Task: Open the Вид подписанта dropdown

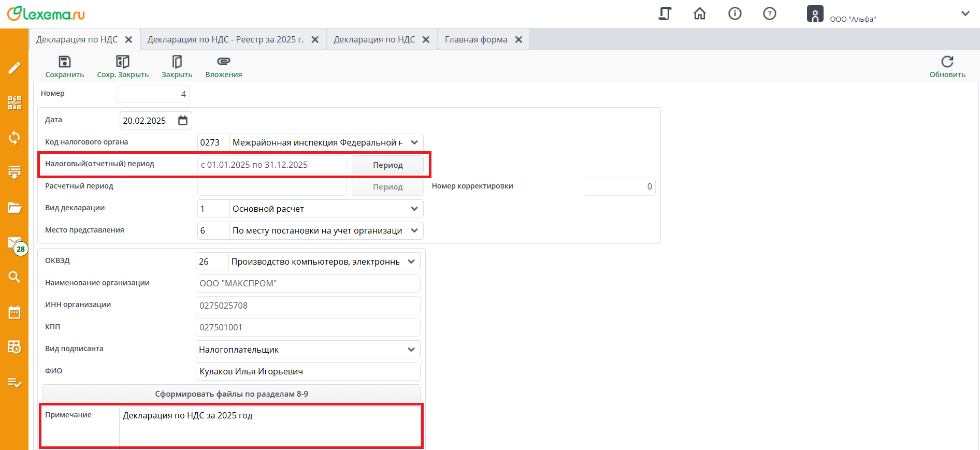Action: 411,350
